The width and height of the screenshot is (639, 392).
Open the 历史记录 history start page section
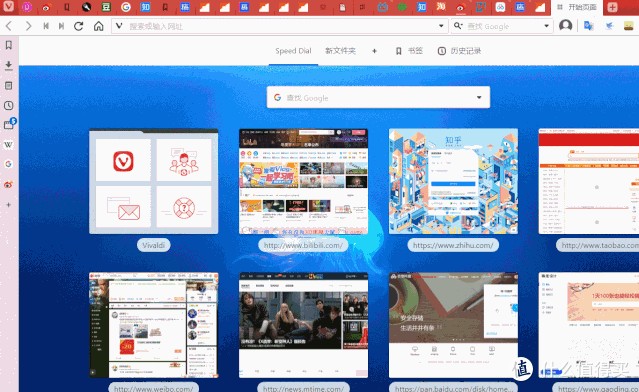pyautogui.click(x=459, y=51)
